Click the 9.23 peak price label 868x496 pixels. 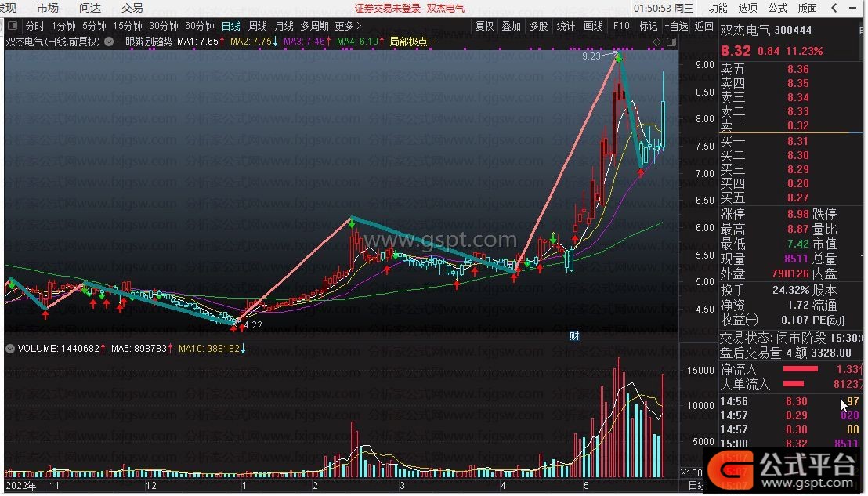tap(591, 56)
